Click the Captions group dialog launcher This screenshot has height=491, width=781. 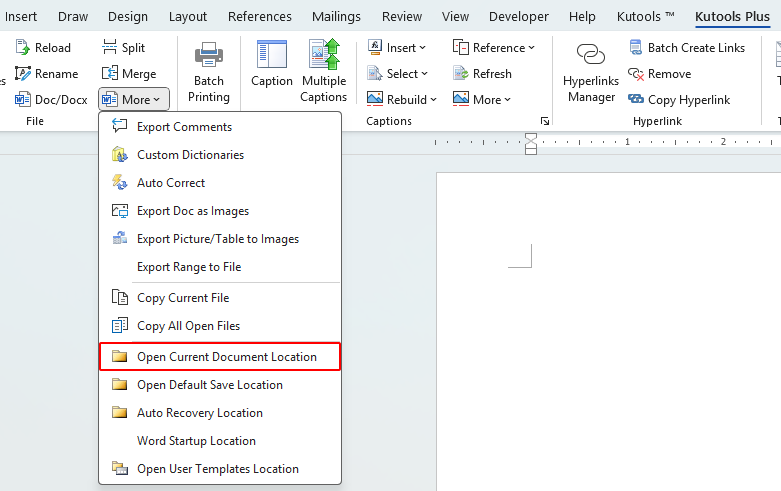pyautogui.click(x=545, y=121)
